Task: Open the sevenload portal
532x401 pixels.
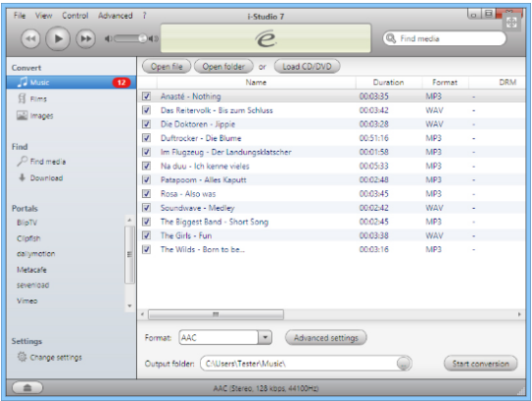Action: (33, 285)
